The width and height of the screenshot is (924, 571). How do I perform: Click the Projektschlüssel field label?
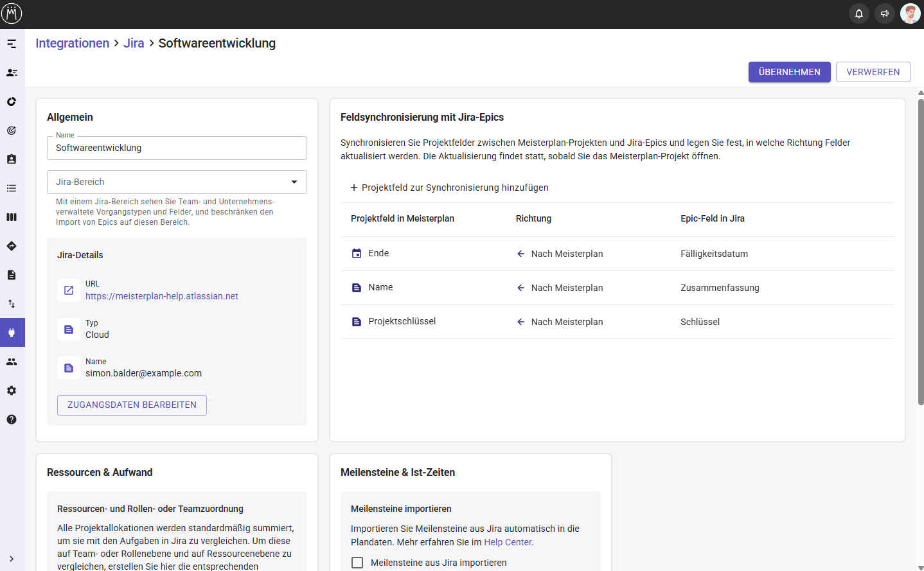[402, 321]
